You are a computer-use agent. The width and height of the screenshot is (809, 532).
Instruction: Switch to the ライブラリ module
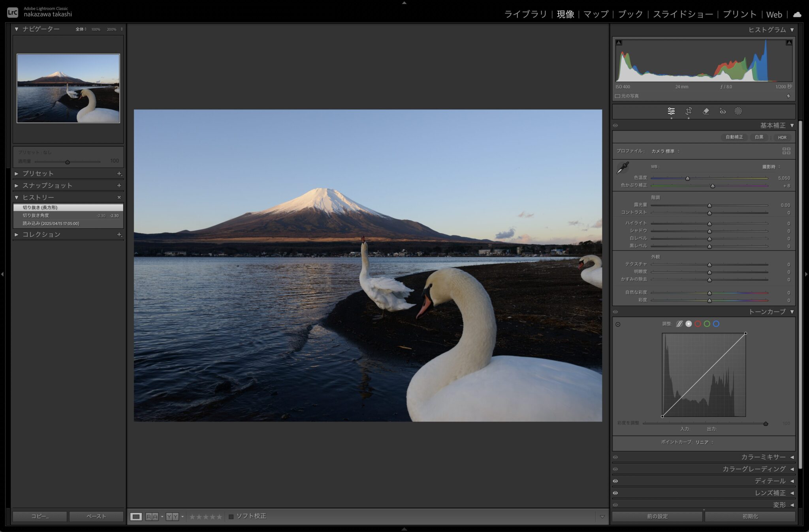click(525, 15)
